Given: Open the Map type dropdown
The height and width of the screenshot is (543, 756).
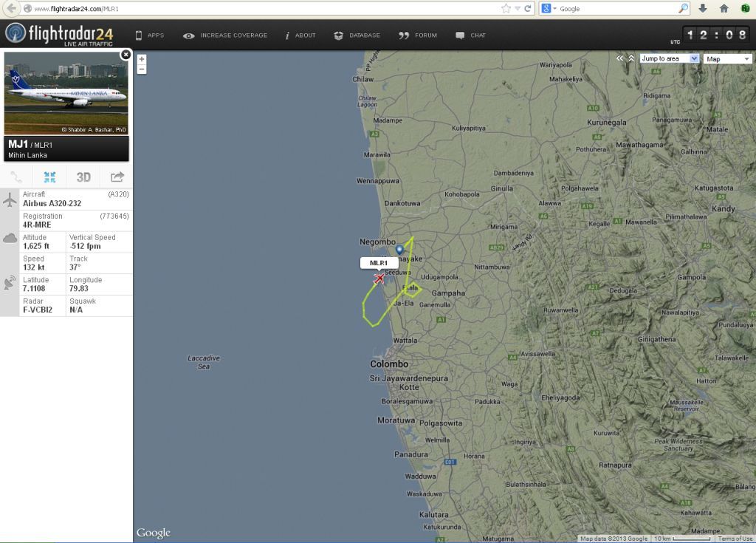Looking at the screenshot, I should [x=727, y=59].
